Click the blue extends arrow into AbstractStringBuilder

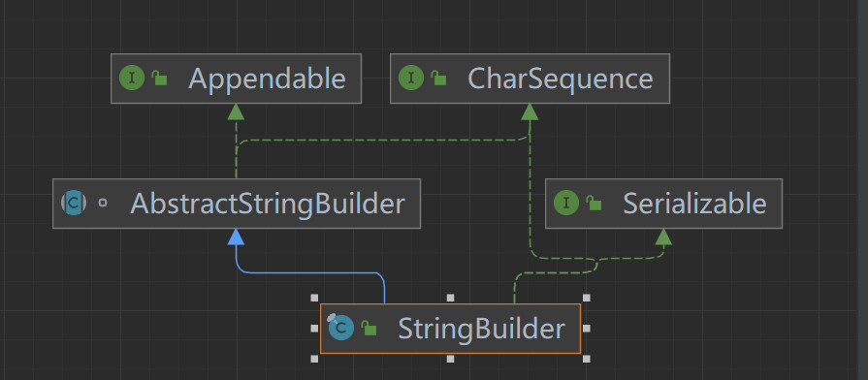(x=236, y=237)
